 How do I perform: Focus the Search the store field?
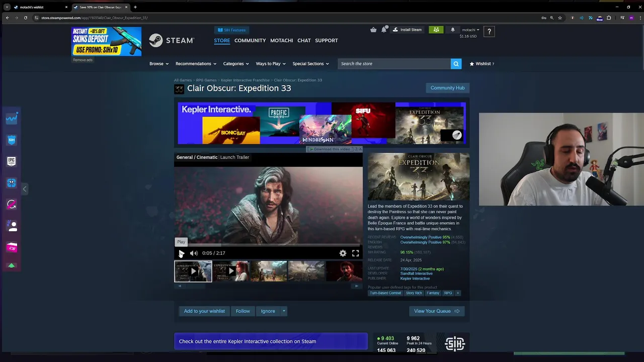394,64
